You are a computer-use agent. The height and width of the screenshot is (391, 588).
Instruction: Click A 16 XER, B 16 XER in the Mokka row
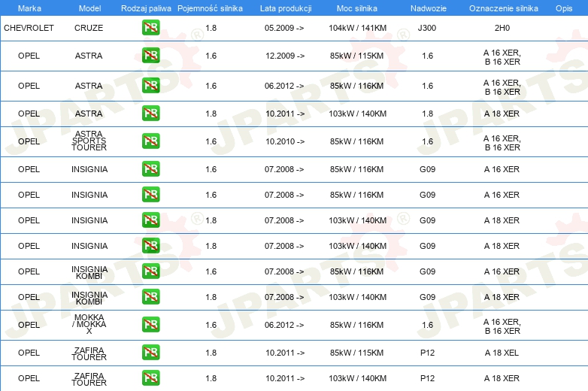pos(502,326)
